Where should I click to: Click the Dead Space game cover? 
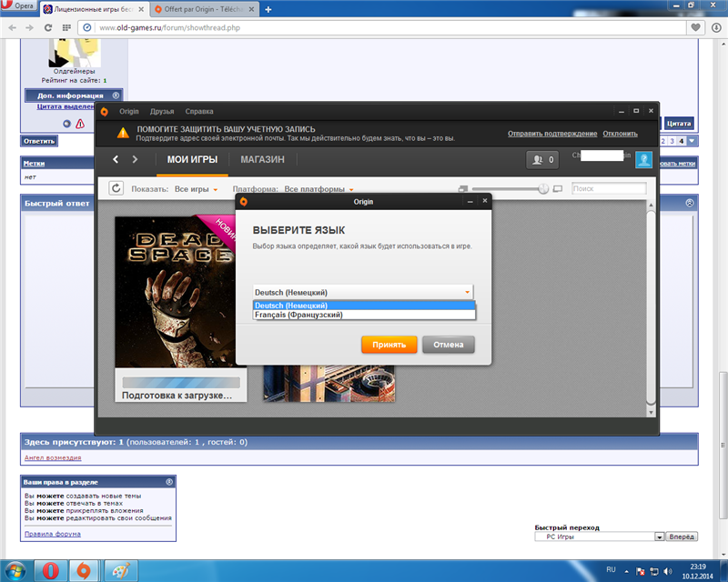[176, 292]
